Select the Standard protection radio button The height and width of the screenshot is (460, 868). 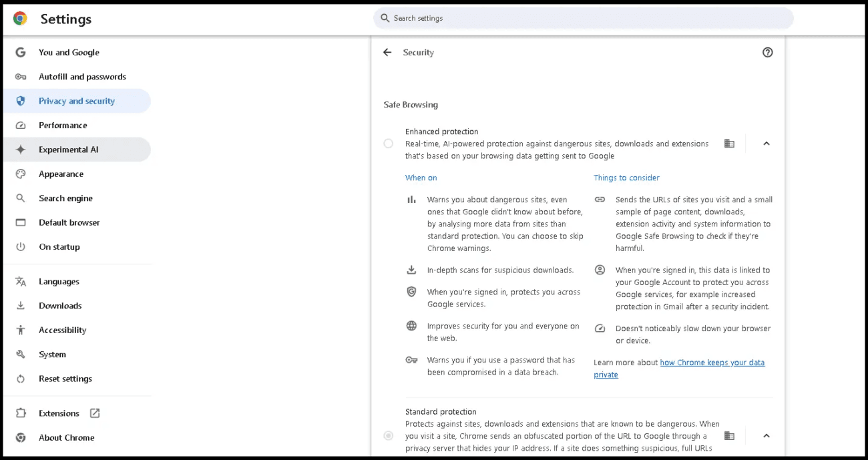(389, 436)
